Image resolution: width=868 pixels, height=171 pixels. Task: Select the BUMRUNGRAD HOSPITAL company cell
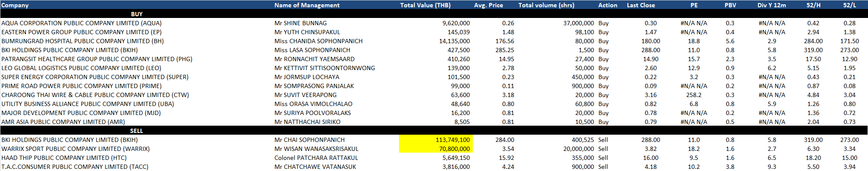click(x=82, y=41)
